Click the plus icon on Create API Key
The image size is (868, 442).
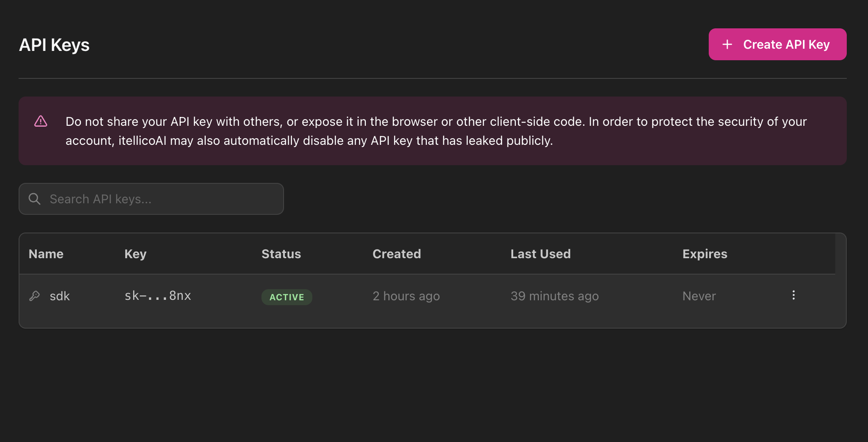(x=727, y=44)
